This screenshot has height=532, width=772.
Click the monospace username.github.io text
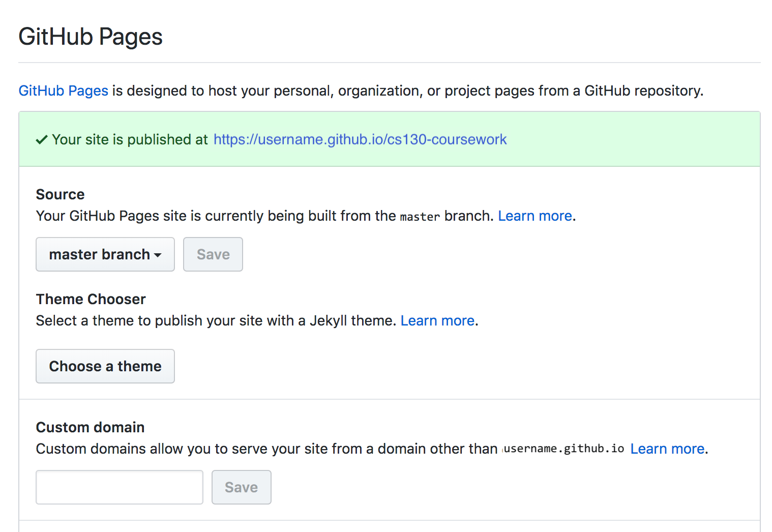click(x=563, y=449)
